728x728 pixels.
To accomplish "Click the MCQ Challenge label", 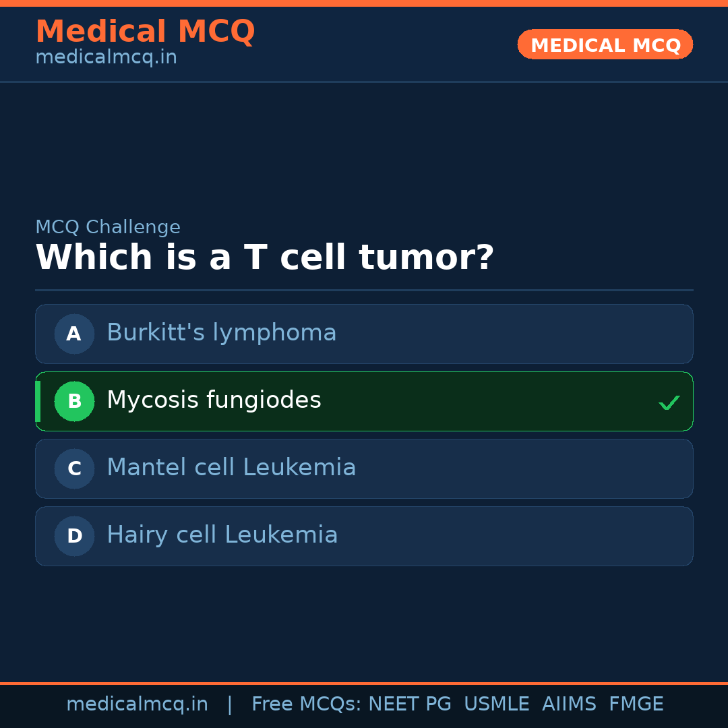I will point(108,227).
